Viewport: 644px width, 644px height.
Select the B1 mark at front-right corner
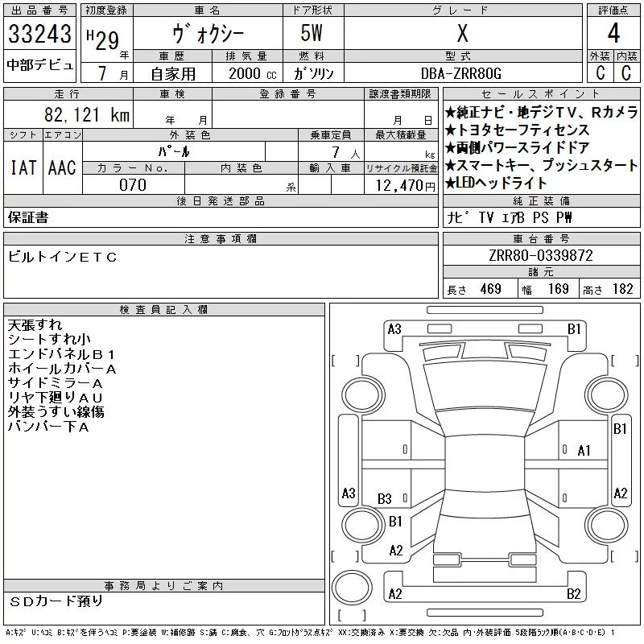pos(574,329)
